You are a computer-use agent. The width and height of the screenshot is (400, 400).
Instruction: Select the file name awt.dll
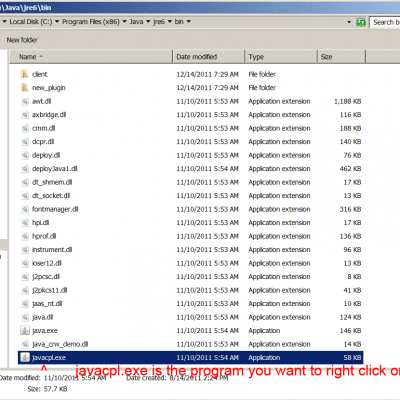click(x=41, y=101)
